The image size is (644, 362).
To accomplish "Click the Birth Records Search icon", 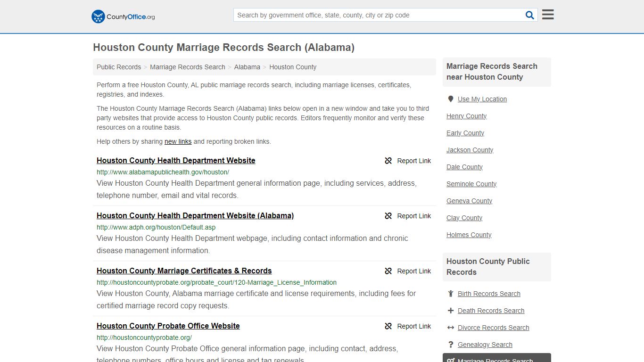I will [451, 294].
